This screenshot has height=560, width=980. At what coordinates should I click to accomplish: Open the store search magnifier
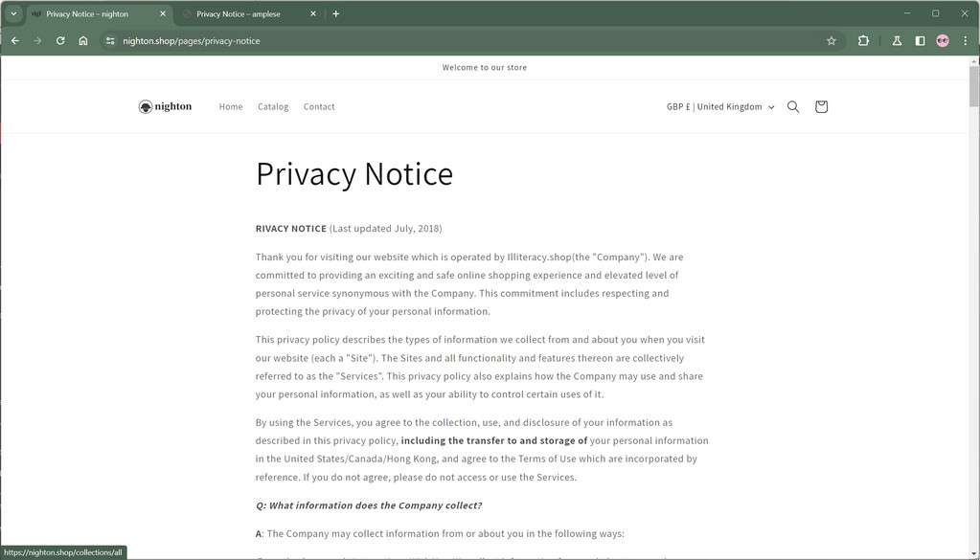(793, 107)
